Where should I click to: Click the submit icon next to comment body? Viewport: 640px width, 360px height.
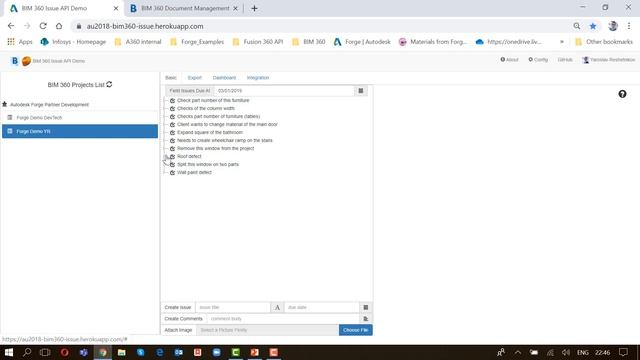pos(366,318)
